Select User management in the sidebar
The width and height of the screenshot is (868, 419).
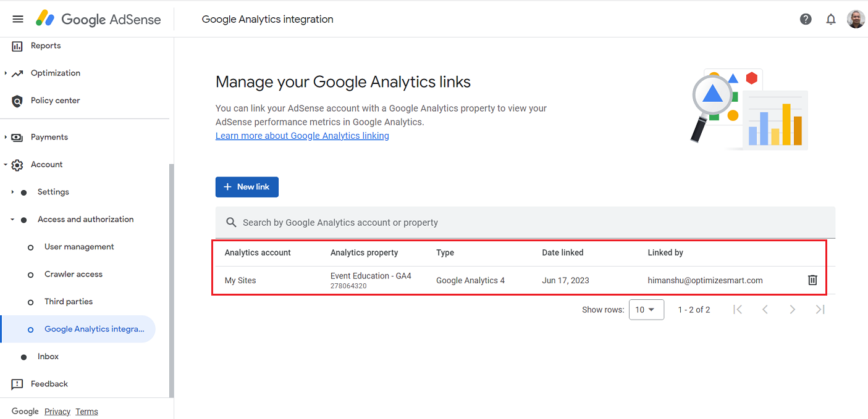point(79,246)
